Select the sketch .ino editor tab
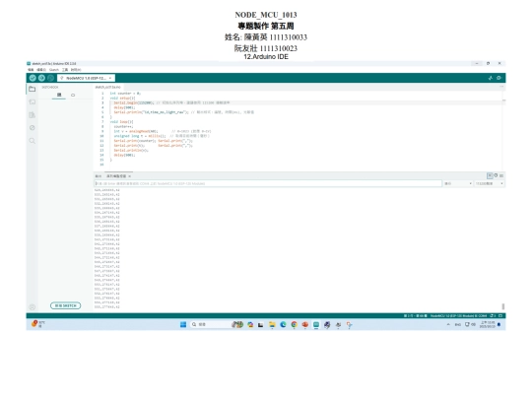Image resolution: width=532 pixels, height=399 pixels. [x=108, y=88]
